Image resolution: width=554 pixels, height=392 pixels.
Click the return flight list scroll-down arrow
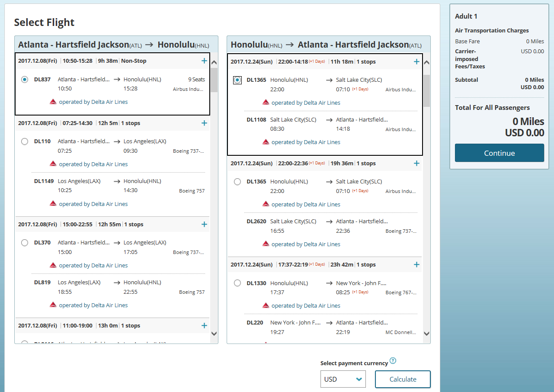click(x=427, y=334)
